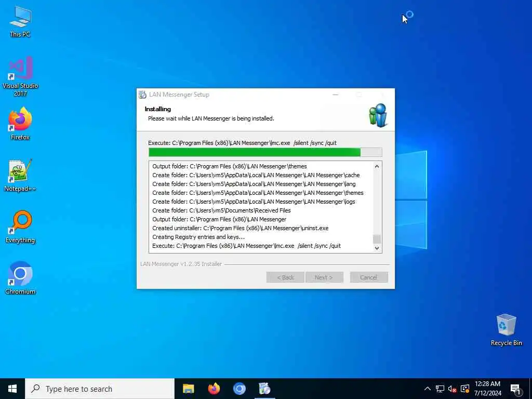532x399 pixels.
Task: Open the notification center icon
Action: (515, 389)
